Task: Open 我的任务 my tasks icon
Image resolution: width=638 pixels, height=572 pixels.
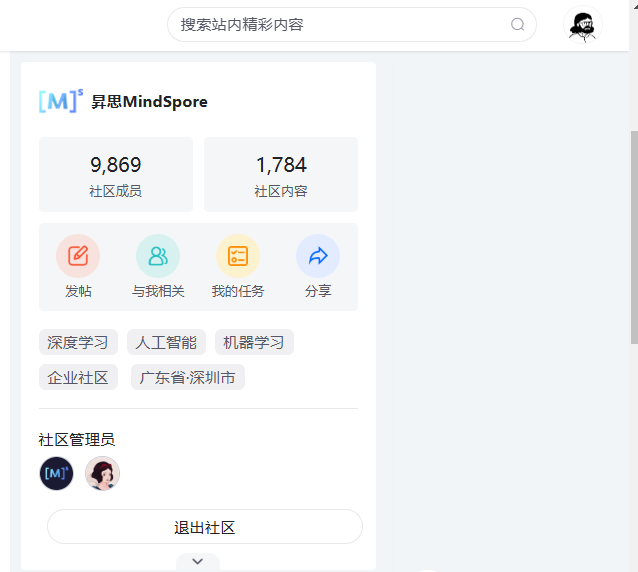Action: tap(238, 256)
